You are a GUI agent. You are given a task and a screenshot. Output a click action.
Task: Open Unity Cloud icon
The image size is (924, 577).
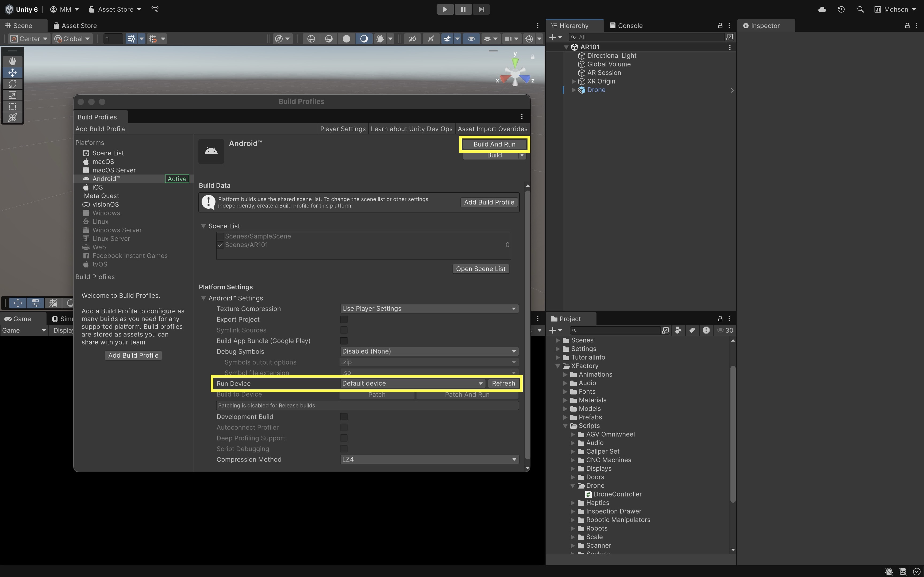(822, 9)
